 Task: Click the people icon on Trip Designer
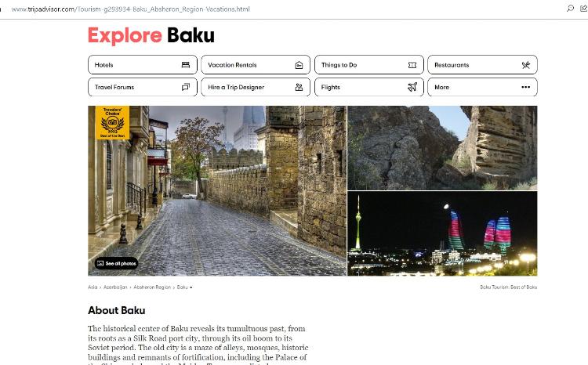[x=299, y=87]
